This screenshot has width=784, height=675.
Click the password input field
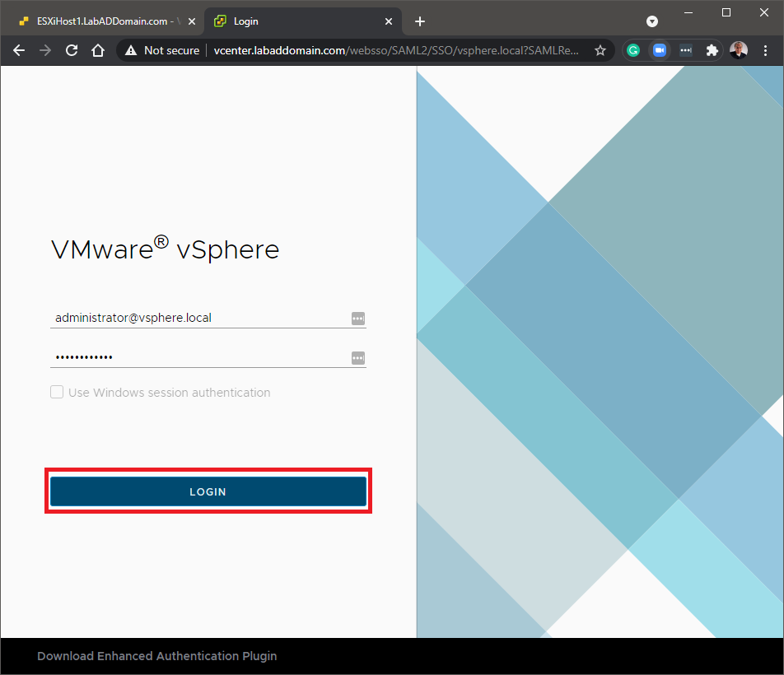pyautogui.click(x=198, y=357)
